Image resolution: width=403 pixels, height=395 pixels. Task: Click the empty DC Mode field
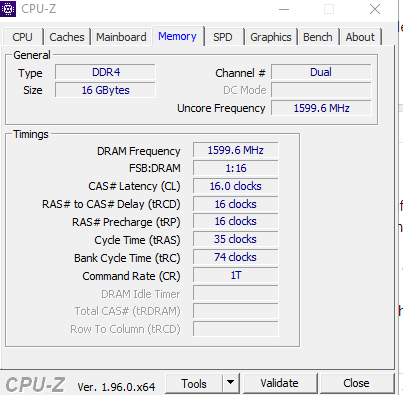coord(321,90)
